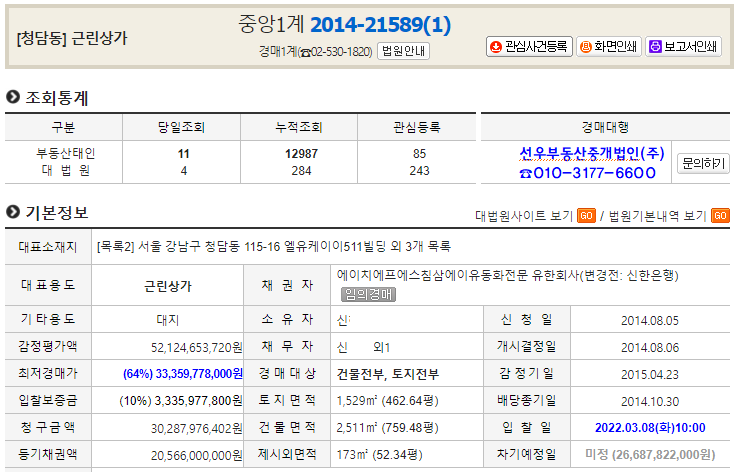The width and height of the screenshot is (739, 472).
Task: Click the minimum bid price (64%) 33,359,778,000원
Action: [x=182, y=374]
